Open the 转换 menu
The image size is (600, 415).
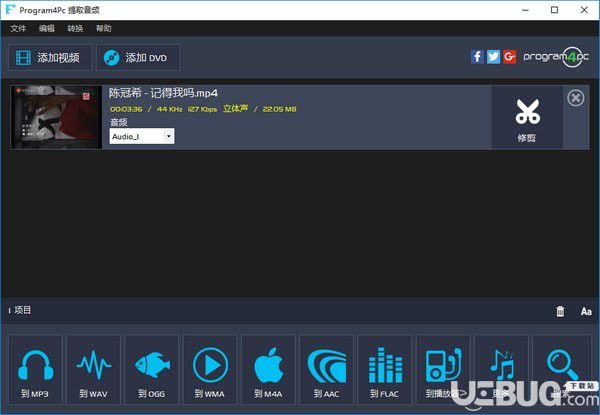[75, 28]
